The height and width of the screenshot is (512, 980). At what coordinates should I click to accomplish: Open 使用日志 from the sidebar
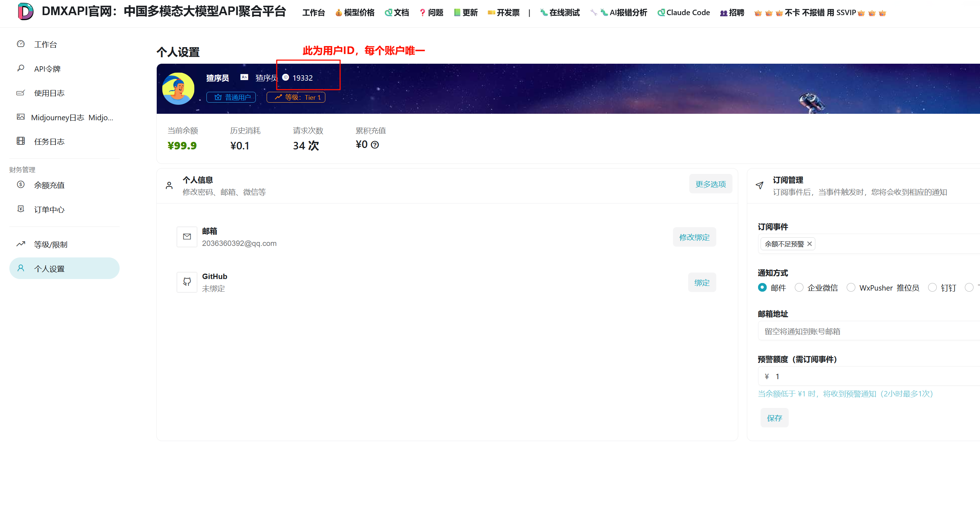pyautogui.click(x=49, y=93)
